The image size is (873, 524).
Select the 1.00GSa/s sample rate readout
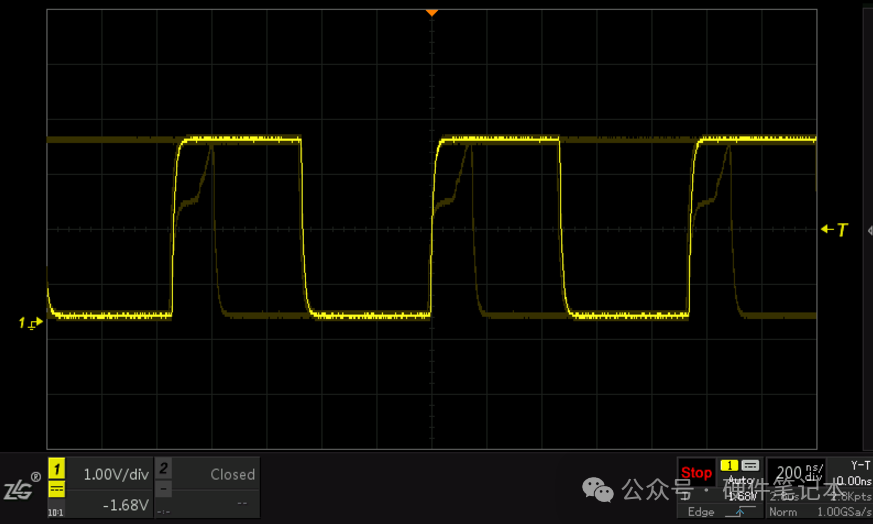[844, 512]
